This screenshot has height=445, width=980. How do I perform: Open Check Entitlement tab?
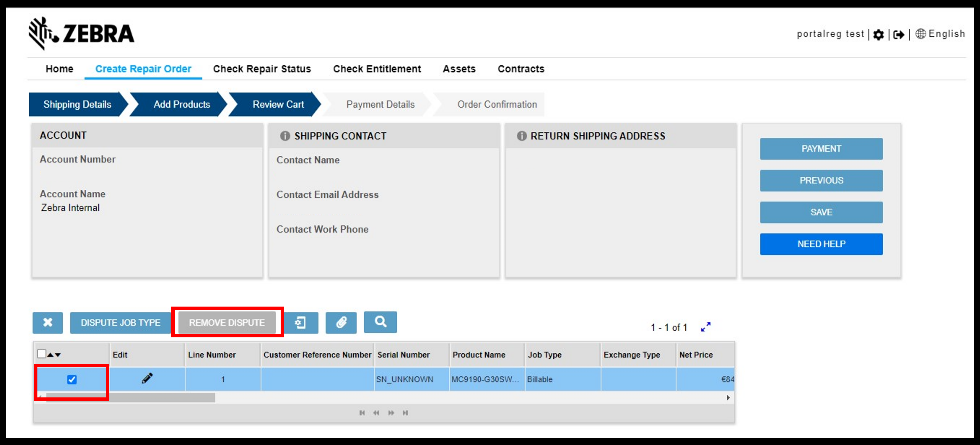377,69
